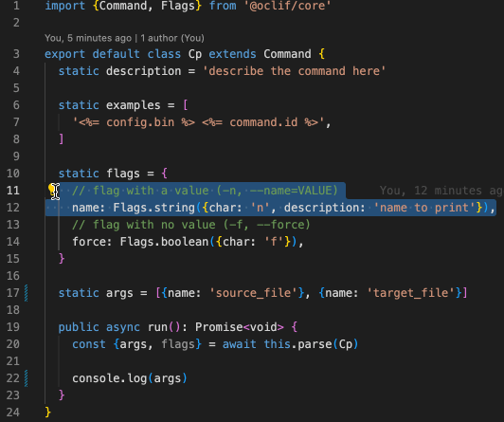The image size is (504, 422).
Task: Click line number 3 in the gutter
Action: 16,54
